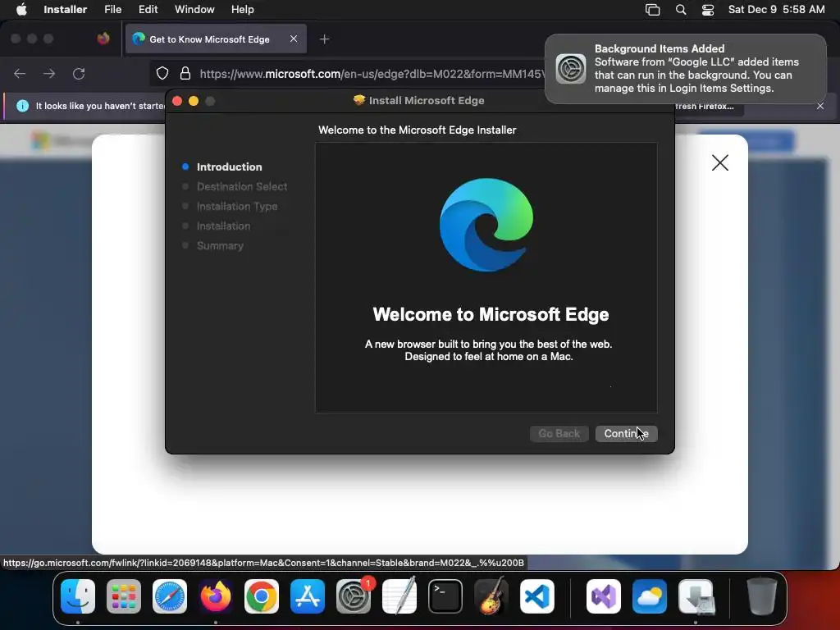Click the Background Items Added notification
Image resolution: width=840 pixels, height=630 pixels.
pos(685,69)
